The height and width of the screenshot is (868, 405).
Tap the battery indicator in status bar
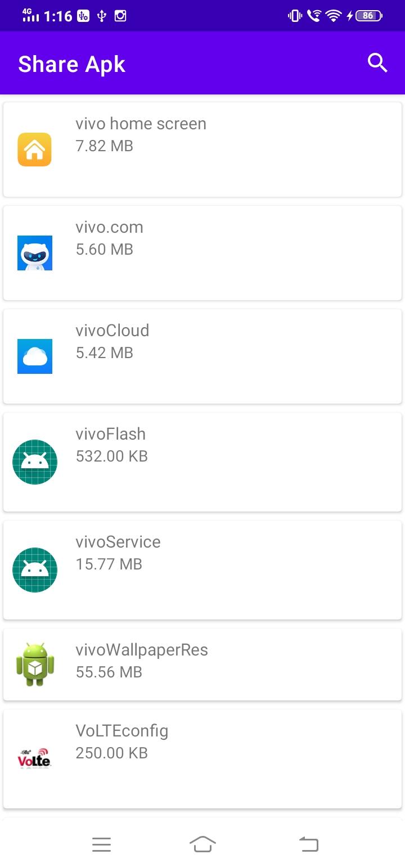(x=368, y=16)
